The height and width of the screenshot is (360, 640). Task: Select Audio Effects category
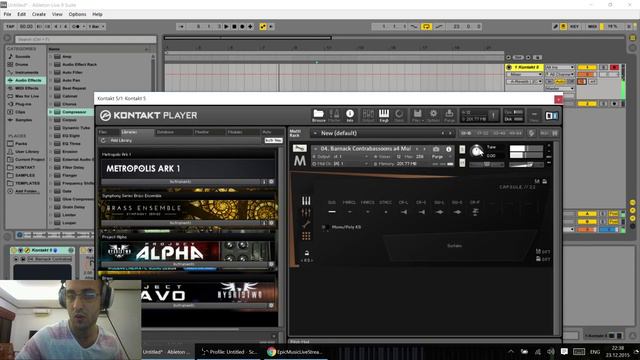coord(25,80)
